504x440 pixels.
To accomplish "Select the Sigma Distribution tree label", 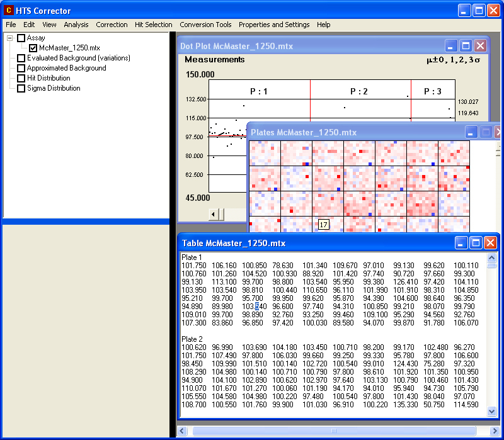I will pyautogui.click(x=54, y=88).
